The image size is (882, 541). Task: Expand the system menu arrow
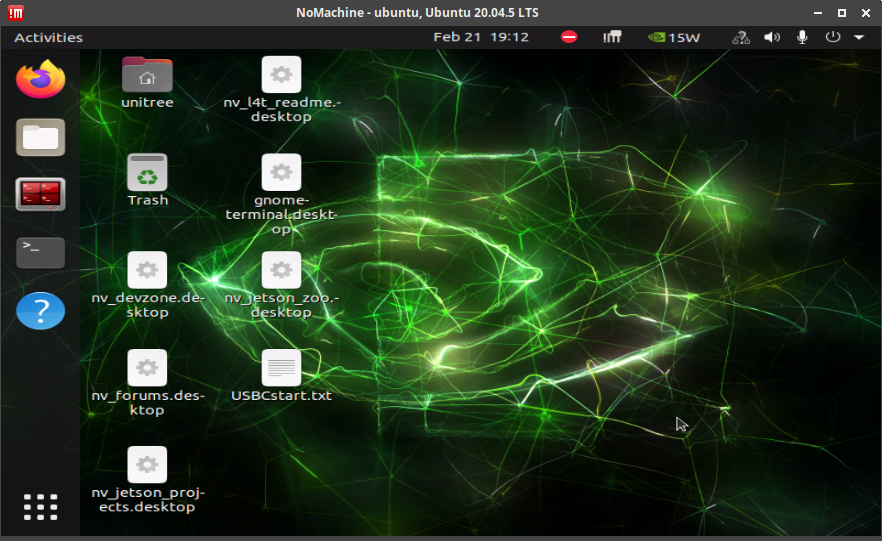[859, 37]
